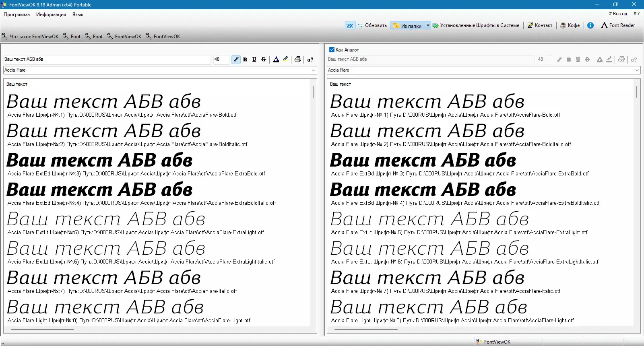Toggle strikethrough style in the left pane
The width and height of the screenshot is (644, 346).
[264, 60]
